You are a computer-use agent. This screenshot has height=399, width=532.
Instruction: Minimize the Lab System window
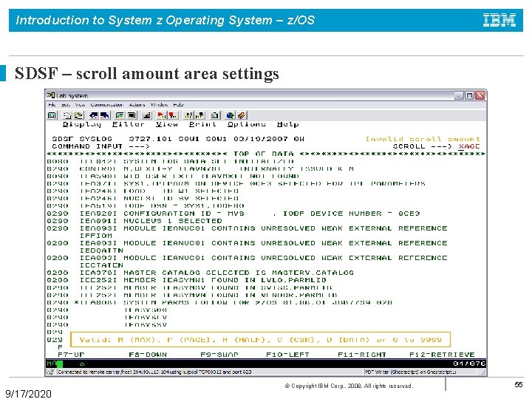coord(459,95)
